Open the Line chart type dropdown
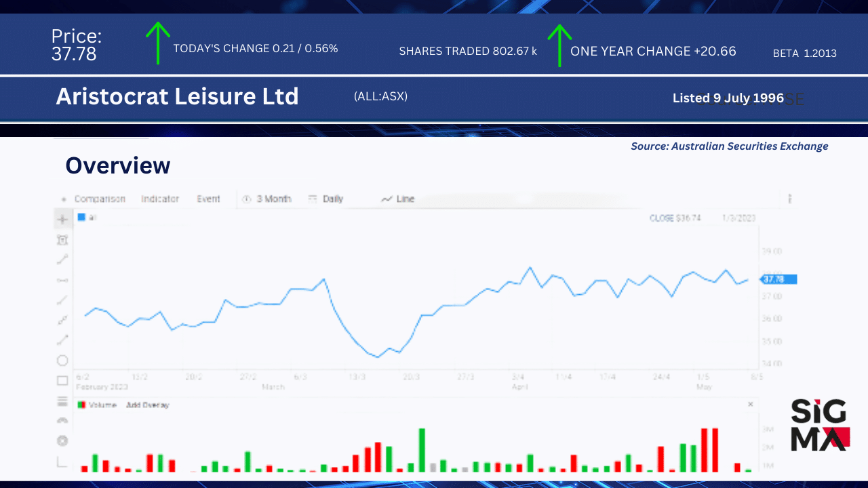Screen dimensions: 868x488 398,199
